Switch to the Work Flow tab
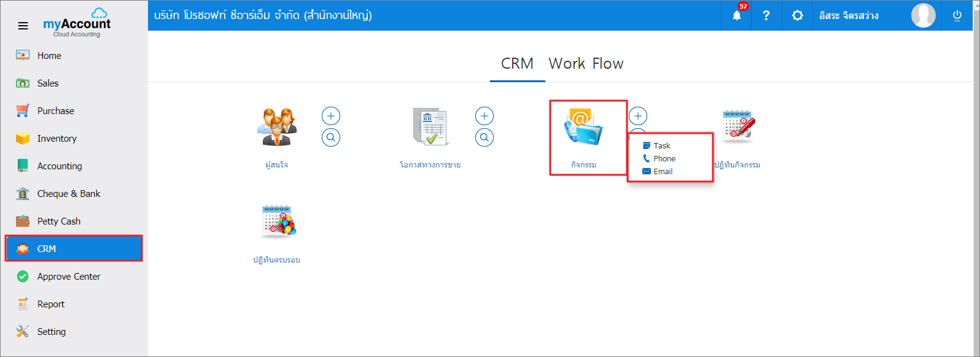 pos(586,64)
